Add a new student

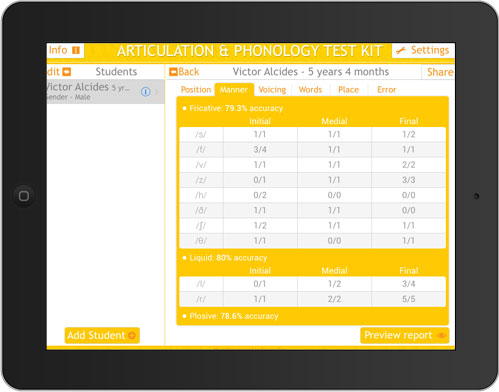pos(102,335)
